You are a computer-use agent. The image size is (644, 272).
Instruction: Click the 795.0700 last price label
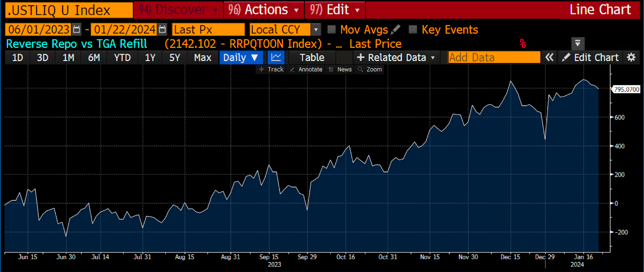[x=626, y=89]
